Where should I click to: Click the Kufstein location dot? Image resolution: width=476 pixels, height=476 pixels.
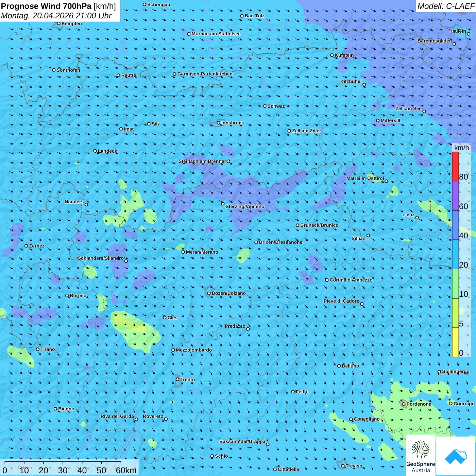point(332,55)
